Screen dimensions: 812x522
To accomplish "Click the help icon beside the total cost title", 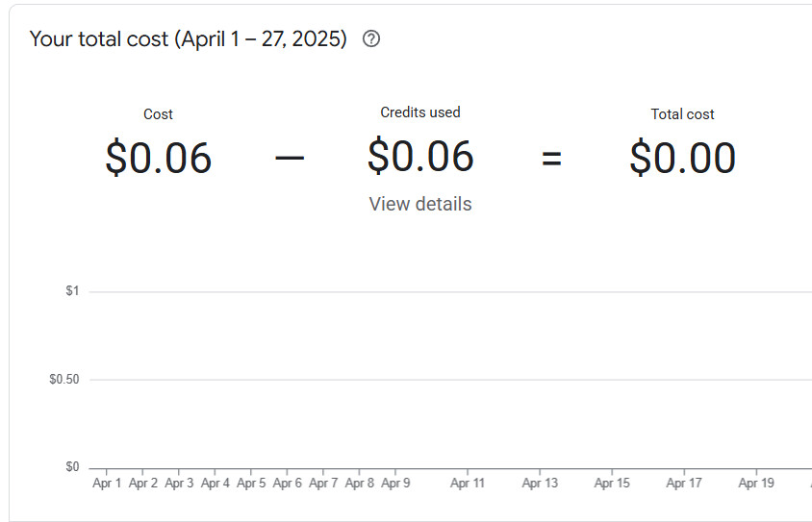I will (371, 39).
